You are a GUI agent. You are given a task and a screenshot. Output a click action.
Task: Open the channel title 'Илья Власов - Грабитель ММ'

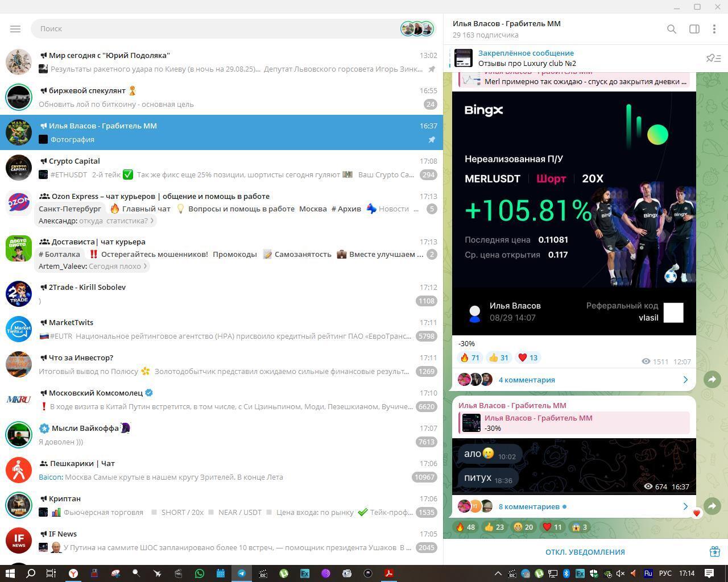click(x=507, y=23)
